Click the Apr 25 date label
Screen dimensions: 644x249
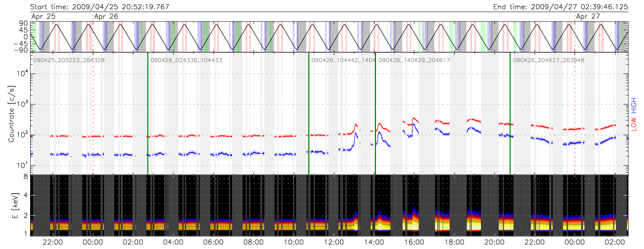click(43, 17)
